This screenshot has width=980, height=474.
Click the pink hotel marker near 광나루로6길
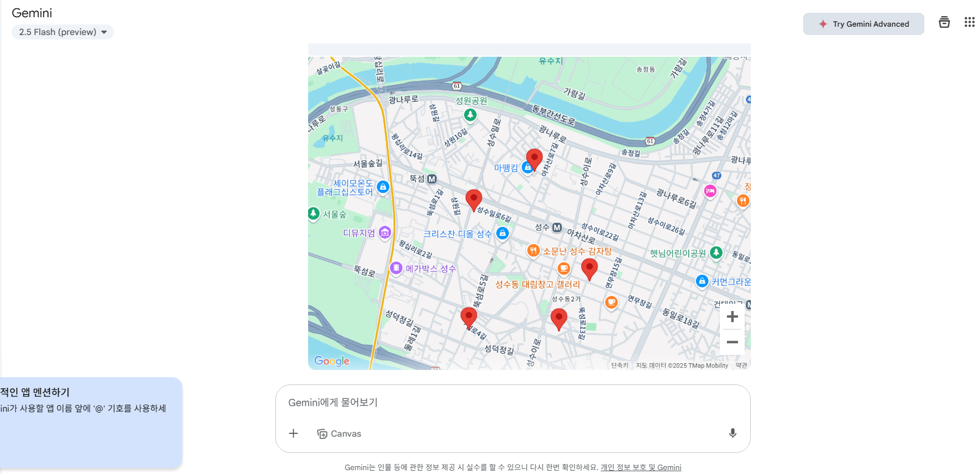pyautogui.click(x=710, y=191)
